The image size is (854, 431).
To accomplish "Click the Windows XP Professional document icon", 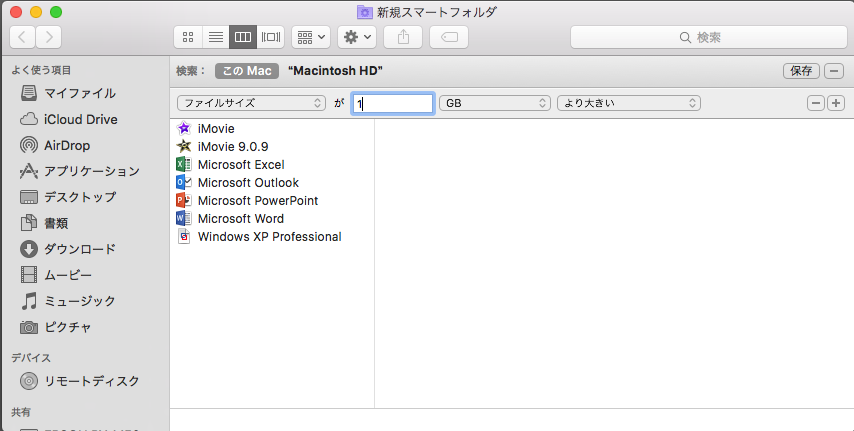I will (x=184, y=236).
